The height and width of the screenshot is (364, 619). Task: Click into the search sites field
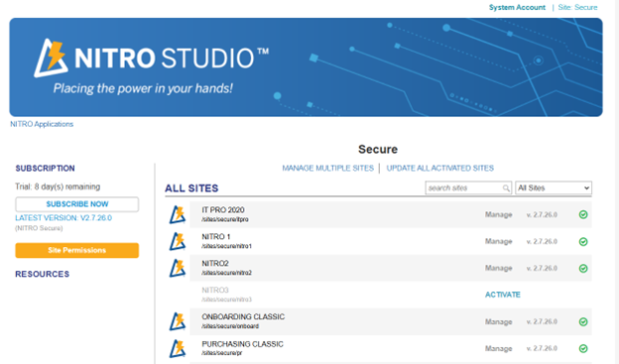(464, 187)
